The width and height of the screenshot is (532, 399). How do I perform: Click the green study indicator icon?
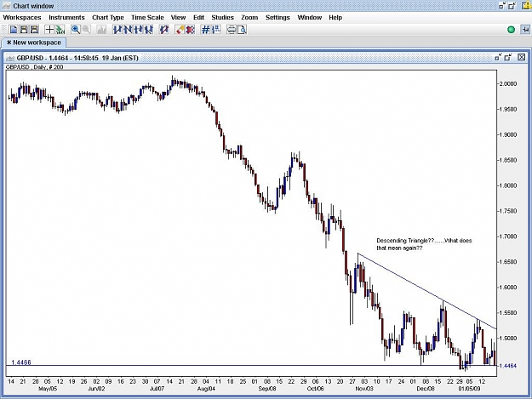click(x=60, y=30)
